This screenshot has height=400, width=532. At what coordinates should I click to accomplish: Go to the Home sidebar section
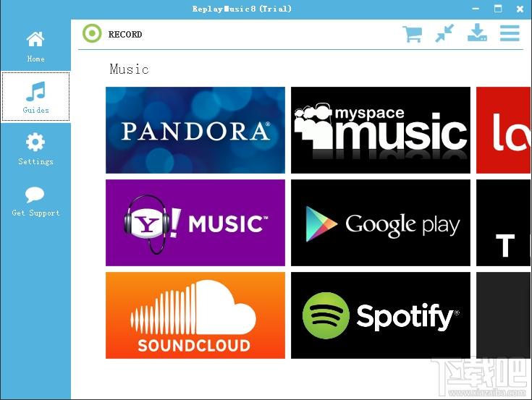[x=35, y=46]
